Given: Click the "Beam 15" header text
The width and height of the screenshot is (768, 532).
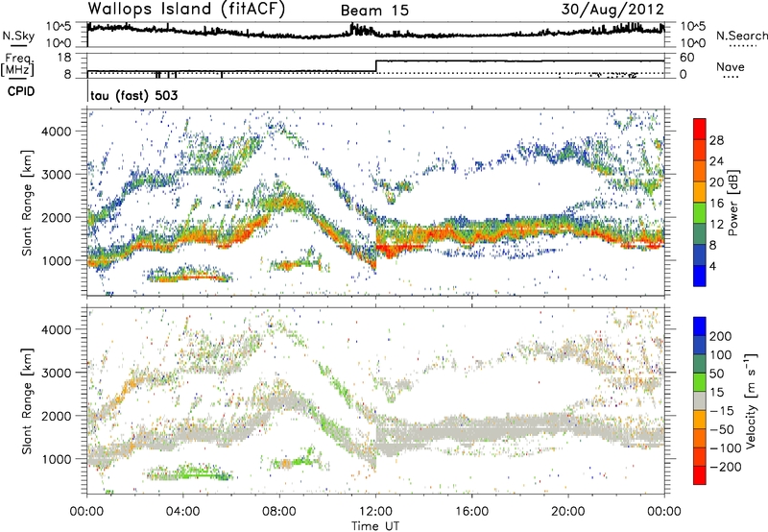Looking at the screenshot, I should [x=374, y=11].
